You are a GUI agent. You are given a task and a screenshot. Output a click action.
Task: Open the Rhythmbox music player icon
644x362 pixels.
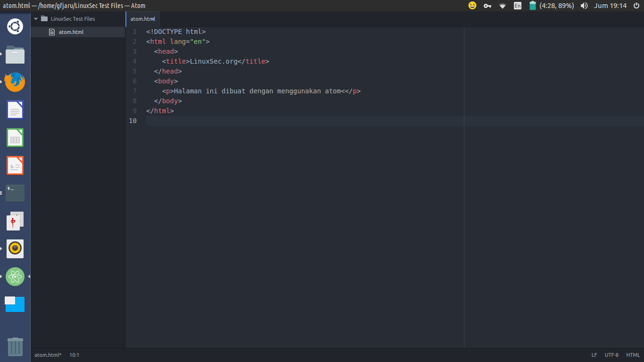tap(15, 249)
